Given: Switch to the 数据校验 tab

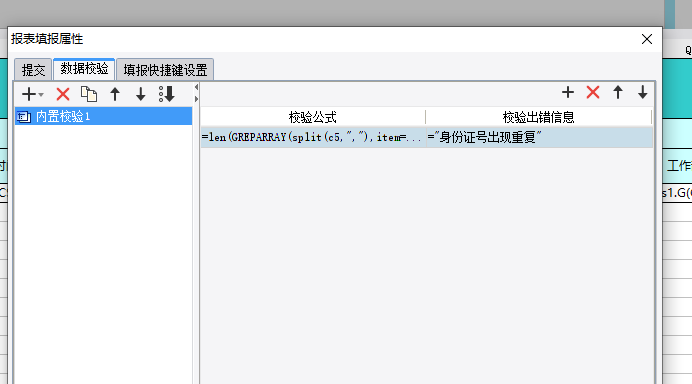Looking at the screenshot, I should point(84,69).
